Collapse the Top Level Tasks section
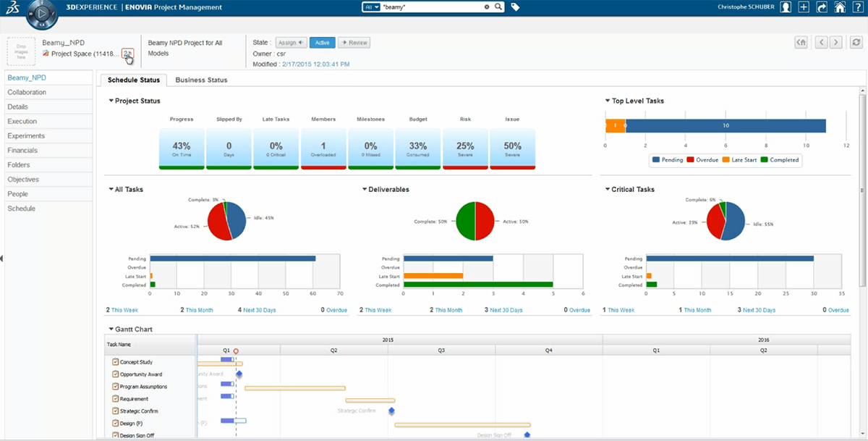This screenshot has width=868, height=441. coord(608,101)
